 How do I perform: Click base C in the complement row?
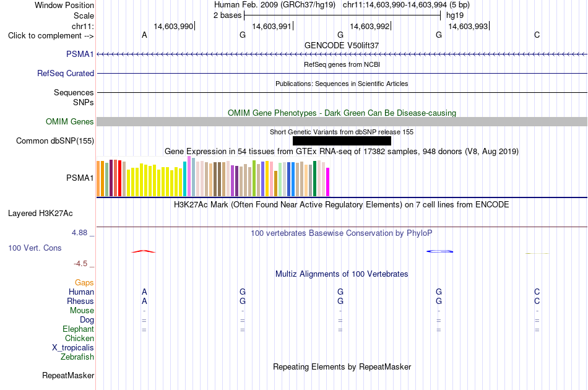[x=537, y=35]
